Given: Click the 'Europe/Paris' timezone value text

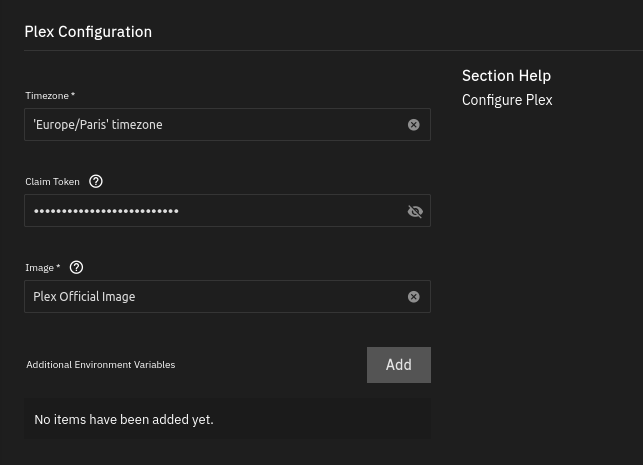Looking at the screenshot, I should (x=97, y=125).
